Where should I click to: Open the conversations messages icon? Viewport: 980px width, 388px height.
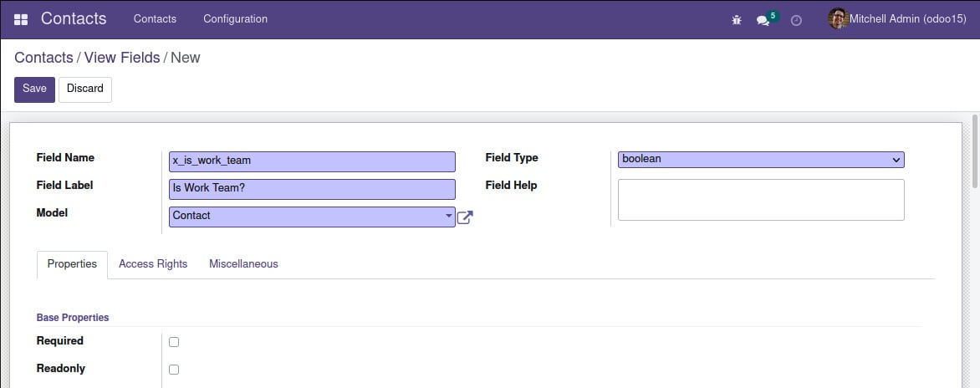763,20
